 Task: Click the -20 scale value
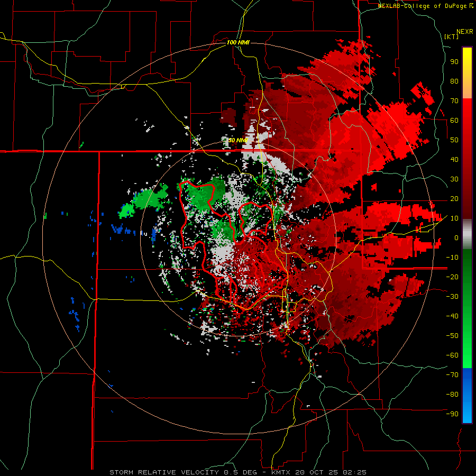coord(452,277)
